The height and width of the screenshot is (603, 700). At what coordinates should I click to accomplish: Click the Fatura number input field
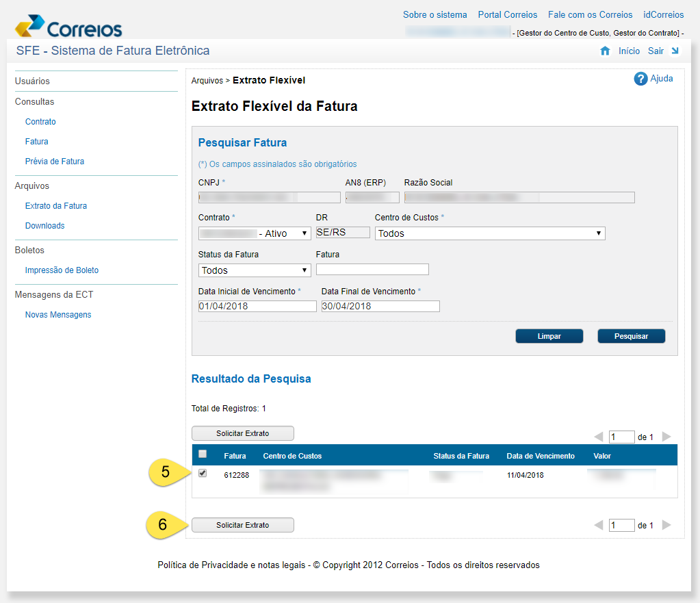(x=372, y=270)
